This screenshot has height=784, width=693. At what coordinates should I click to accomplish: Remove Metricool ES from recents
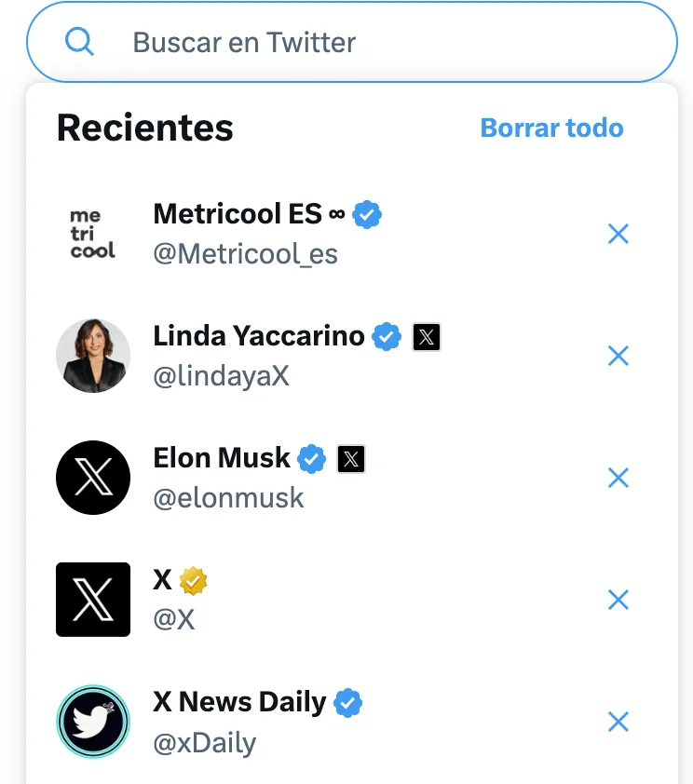618,234
